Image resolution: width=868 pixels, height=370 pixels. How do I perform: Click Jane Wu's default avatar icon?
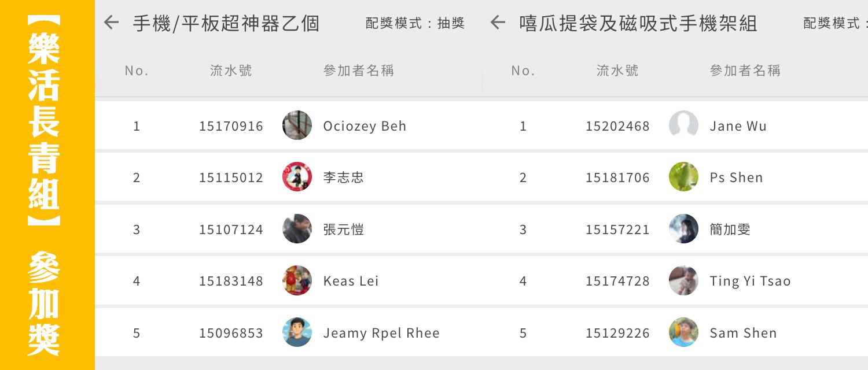[683, 125]
